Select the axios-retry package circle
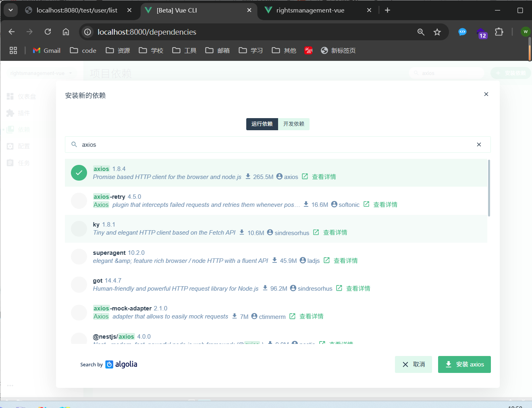This screenshot has height=408, width=532. (x=79, y=201)
